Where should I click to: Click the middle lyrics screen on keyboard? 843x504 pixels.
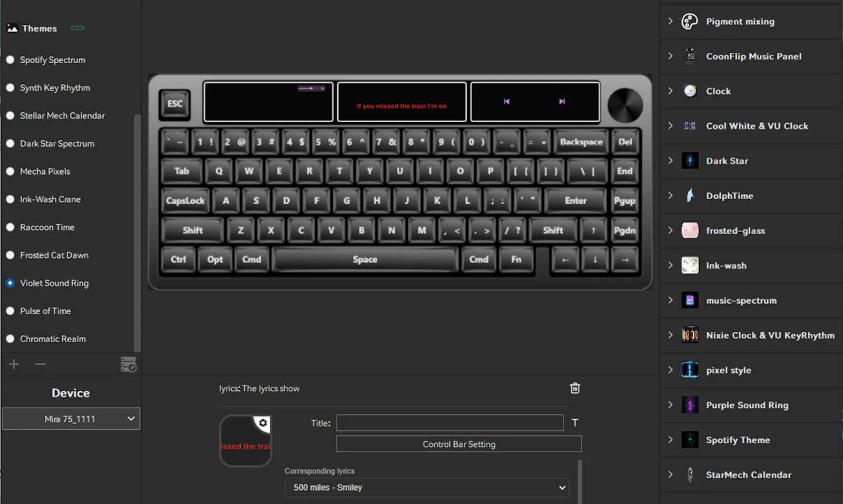[x=401, y=102]
